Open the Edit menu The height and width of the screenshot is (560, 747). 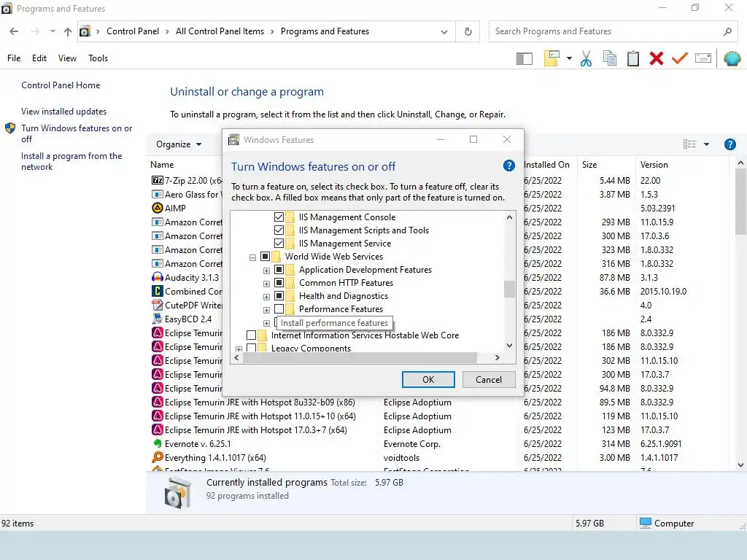(x=39, y=58)
